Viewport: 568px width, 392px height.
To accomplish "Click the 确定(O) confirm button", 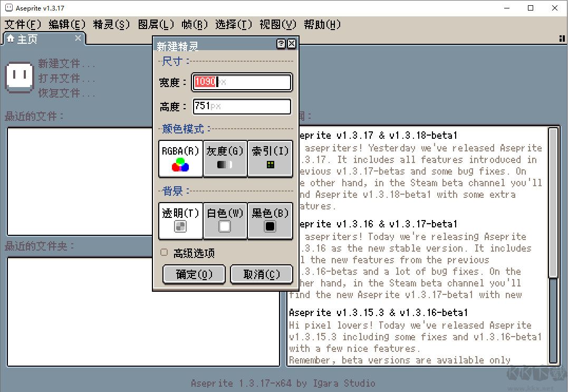I will (x=194, y=274).
